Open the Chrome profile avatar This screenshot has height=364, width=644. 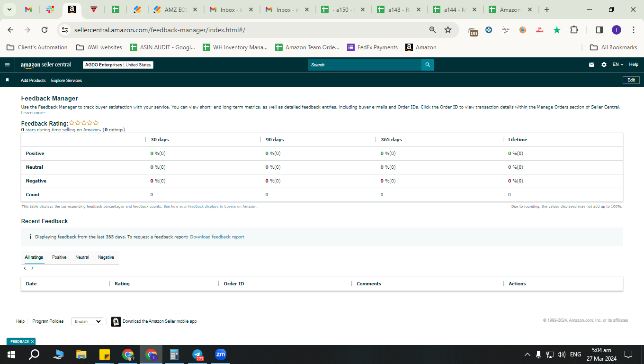pyautogui.click(x=616, y=30)
